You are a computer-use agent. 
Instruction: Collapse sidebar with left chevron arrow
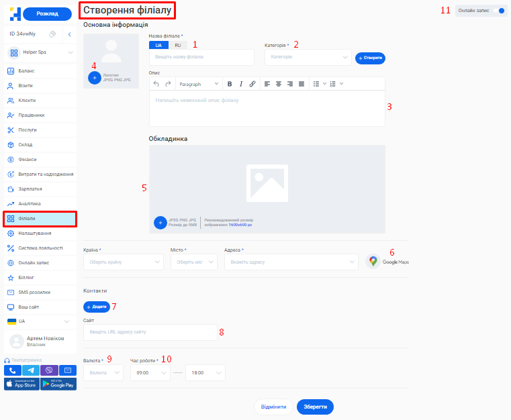tap(70, 34)
